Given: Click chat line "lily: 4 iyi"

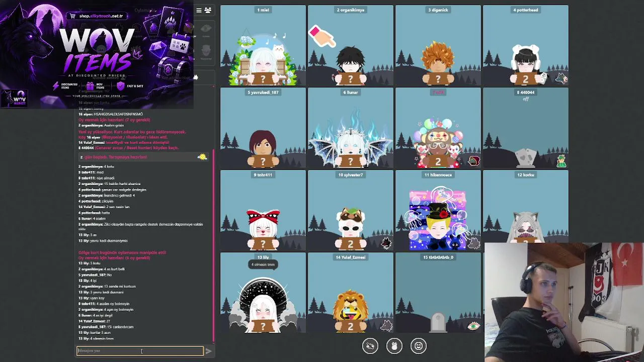Looking at the screenshot, I should point(88,281).
